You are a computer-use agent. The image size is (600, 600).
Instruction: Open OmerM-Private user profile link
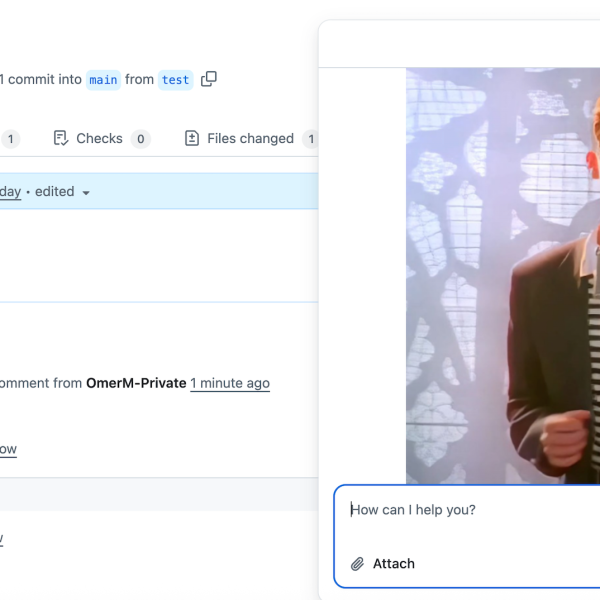tap(136, 383)
